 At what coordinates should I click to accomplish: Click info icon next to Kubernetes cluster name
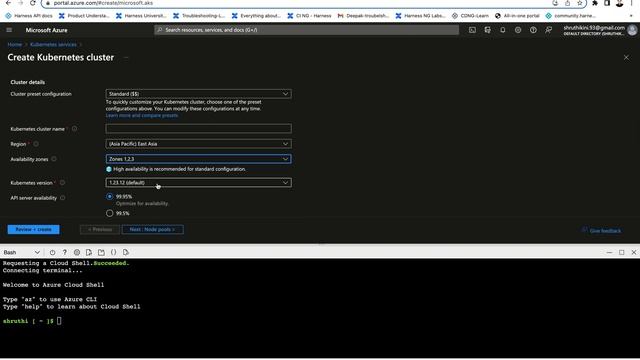click(x=74, y=129)
